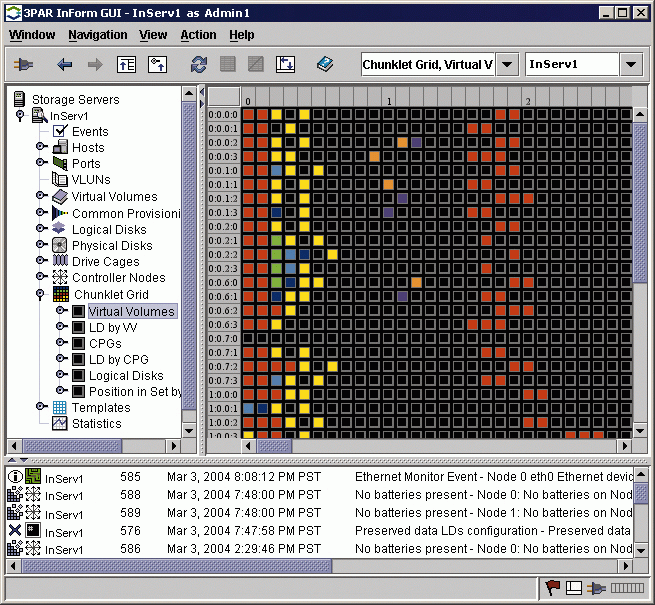Viewport: 655px width, 605px height.
Task: Click the 0:0:7:0 disk row header
Action: tap(223, 338)
